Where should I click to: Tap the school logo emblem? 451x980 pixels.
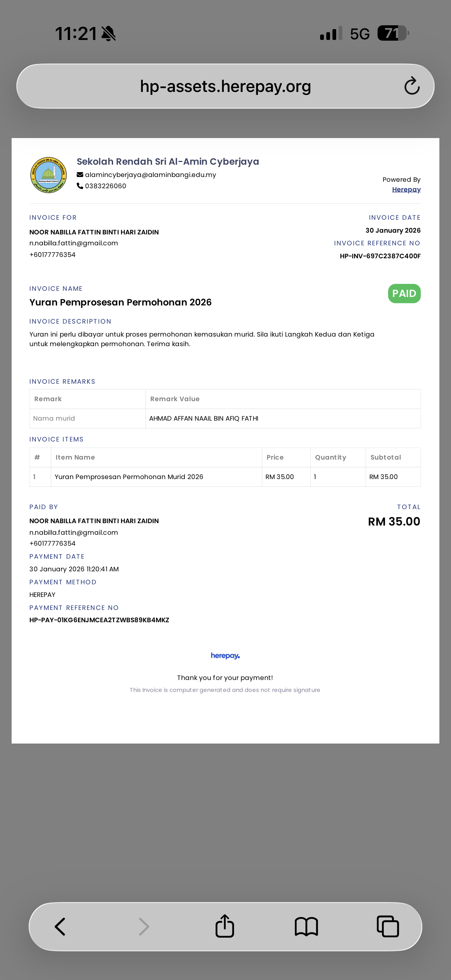[x=48, y=175]
